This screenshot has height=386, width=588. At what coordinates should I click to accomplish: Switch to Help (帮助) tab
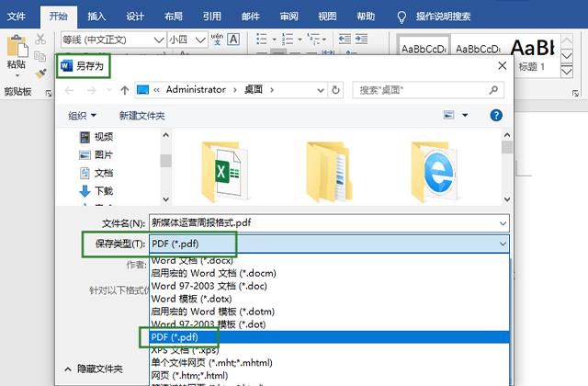(366, 17)
